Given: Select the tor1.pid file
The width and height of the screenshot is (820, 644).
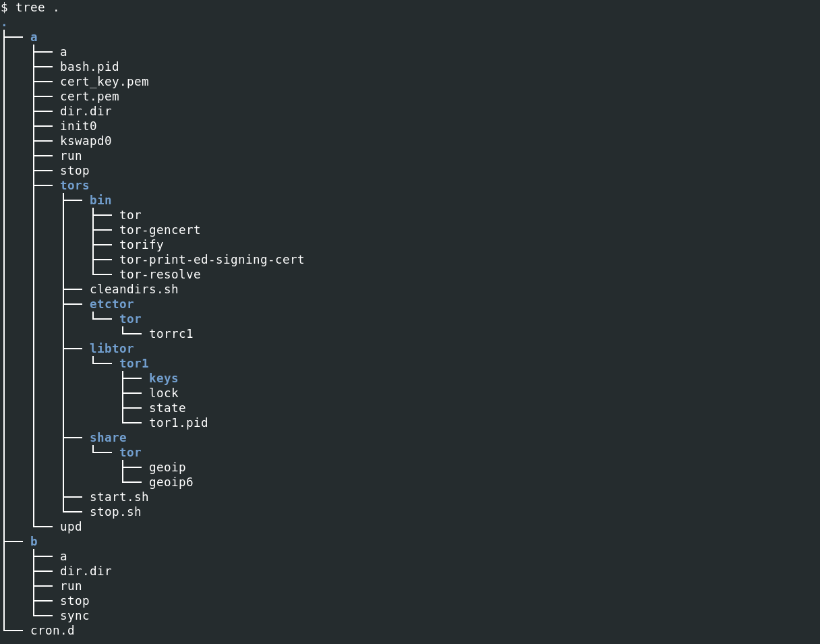Looking at the screenshot, I should pos(178,423).
